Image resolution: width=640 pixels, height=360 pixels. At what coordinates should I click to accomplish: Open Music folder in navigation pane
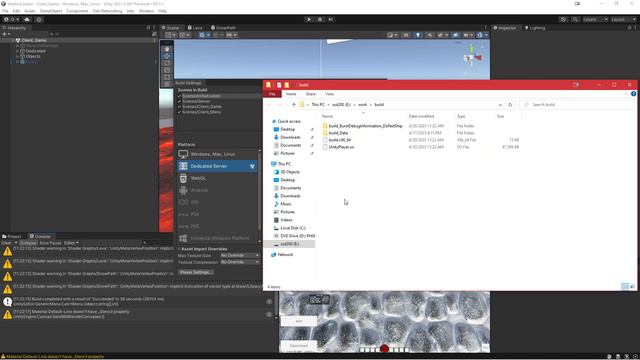click(286, 204)
